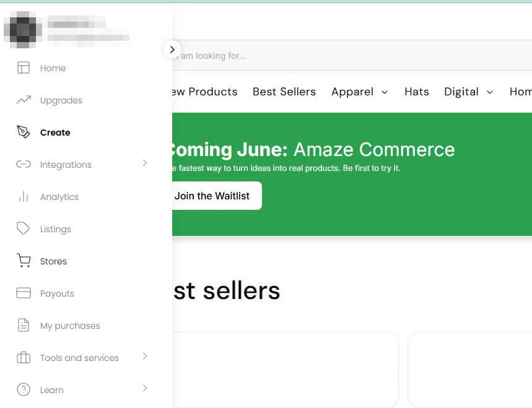Click the Listings tag icon
Image resolution: width=532 pixels, height=408 pixels.
(24, 228)
